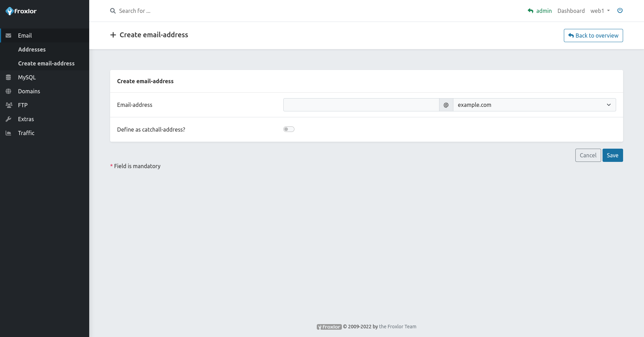Open the Dashboard link
This screenshot has height=337, width=644.
pos(571,11)
